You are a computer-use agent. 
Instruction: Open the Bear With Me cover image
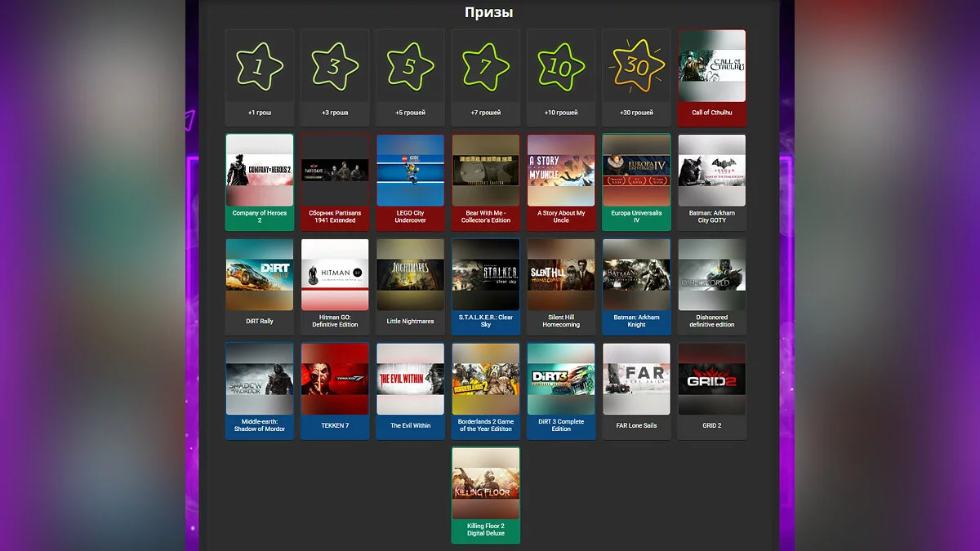pyautogui.click(x=486, y=170)
